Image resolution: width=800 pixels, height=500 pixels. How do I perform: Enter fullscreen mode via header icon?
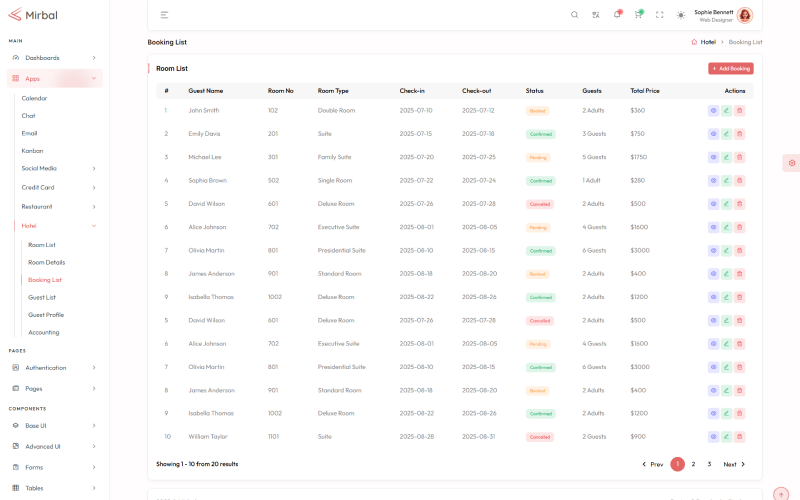pos(659,15)
